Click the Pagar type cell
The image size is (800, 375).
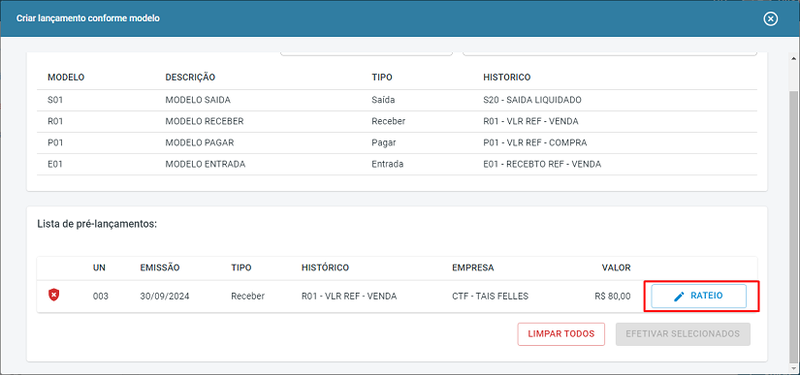(x=384, y=143)
